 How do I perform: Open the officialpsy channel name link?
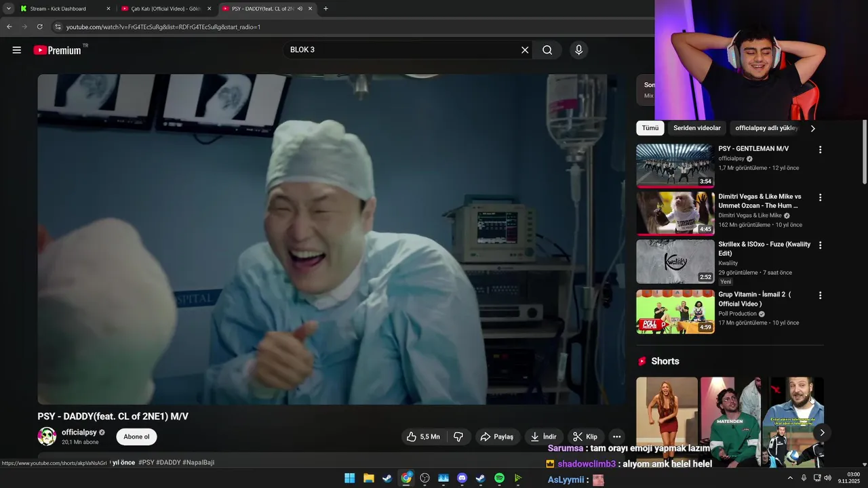[79, 432]
